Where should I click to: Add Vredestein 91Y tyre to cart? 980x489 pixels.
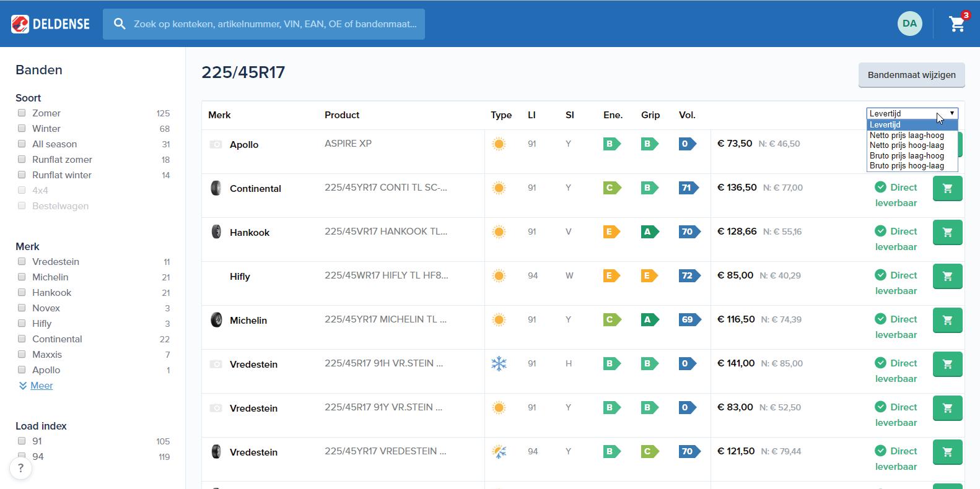947,408
